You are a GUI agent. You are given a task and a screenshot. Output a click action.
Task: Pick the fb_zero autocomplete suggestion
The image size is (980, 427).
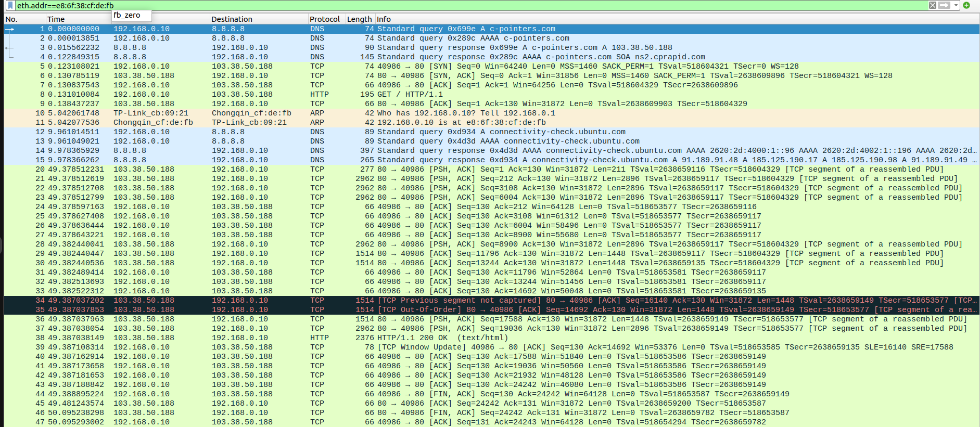pyautogui.click(x=127, y=16)
